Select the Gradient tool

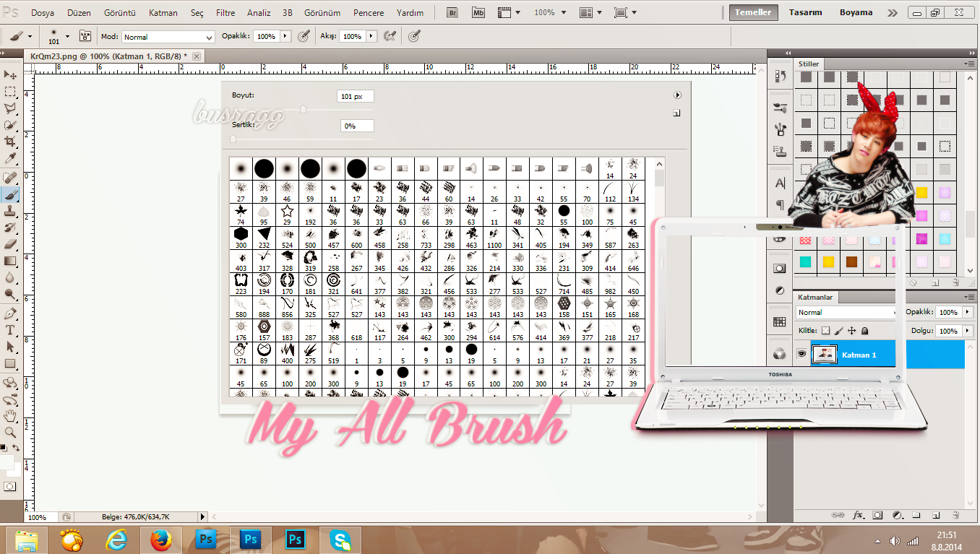[10, 261]
